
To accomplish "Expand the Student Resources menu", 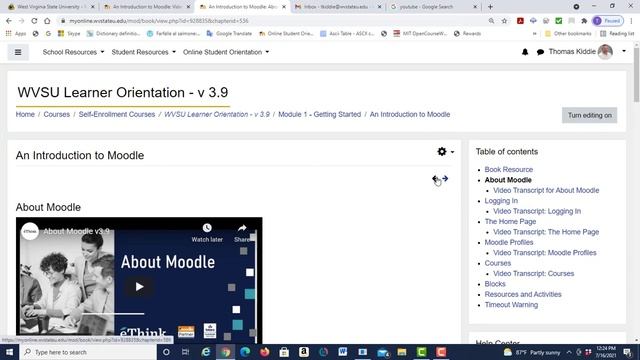I will click(x=144, y=52).
